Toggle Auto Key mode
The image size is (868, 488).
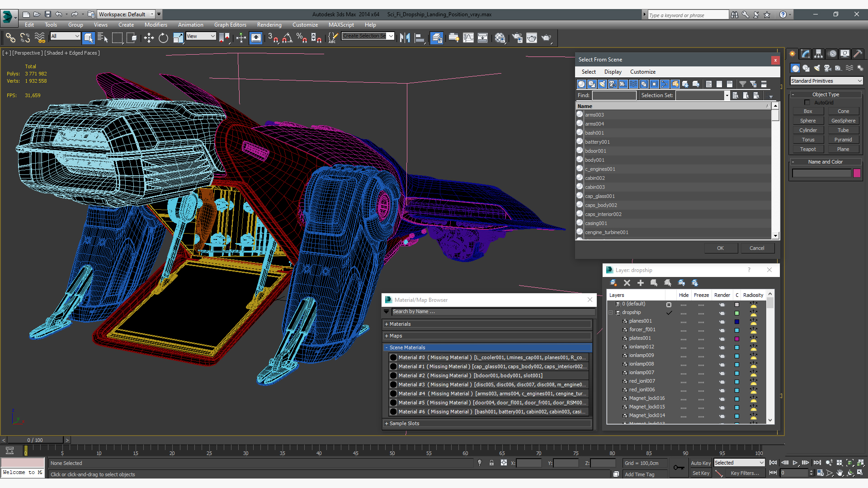700,463
